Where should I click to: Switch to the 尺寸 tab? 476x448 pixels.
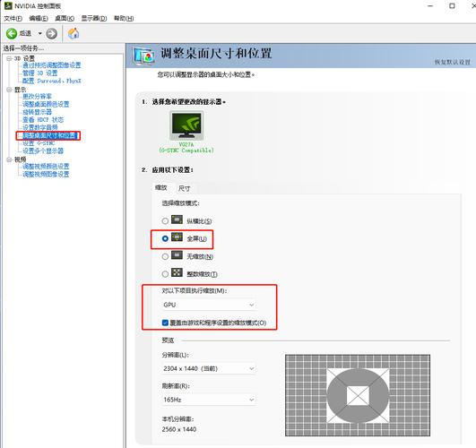coord(185,188)
